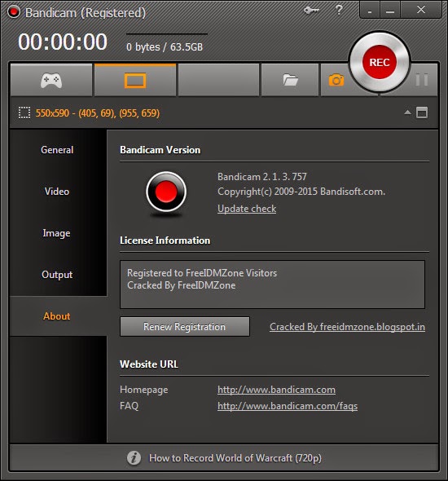Minimize the Bandicam window
The image size is (448, 481).
click(390, 11)
